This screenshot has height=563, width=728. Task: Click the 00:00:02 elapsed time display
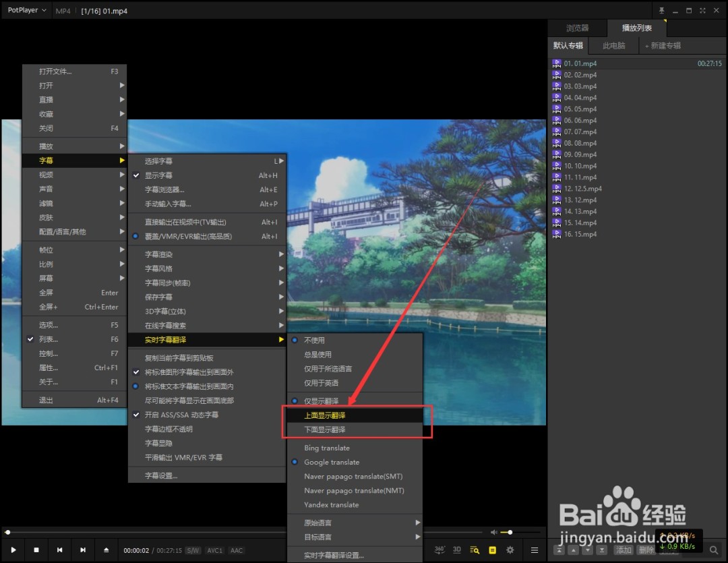(x=136, y=550)
